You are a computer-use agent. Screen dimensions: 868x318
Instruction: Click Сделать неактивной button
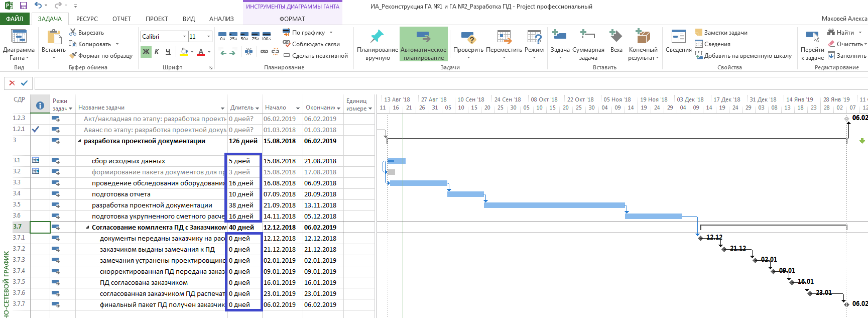315,56
